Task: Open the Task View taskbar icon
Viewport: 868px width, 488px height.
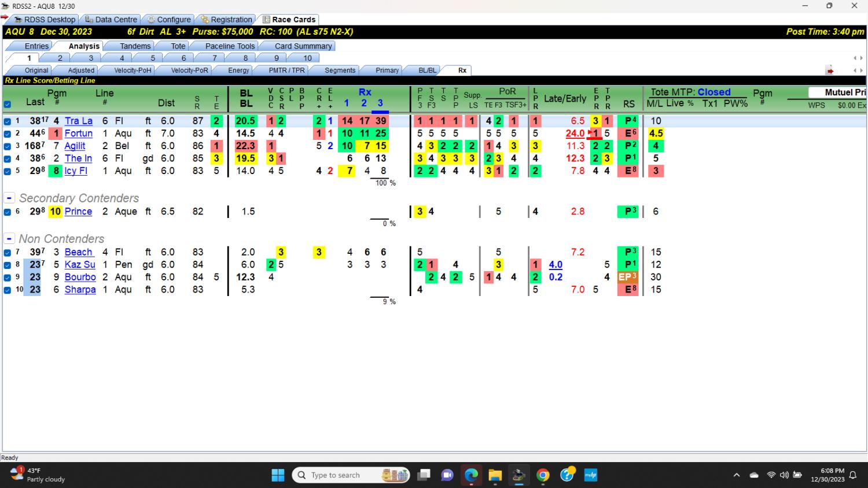Action: [424, 475]
